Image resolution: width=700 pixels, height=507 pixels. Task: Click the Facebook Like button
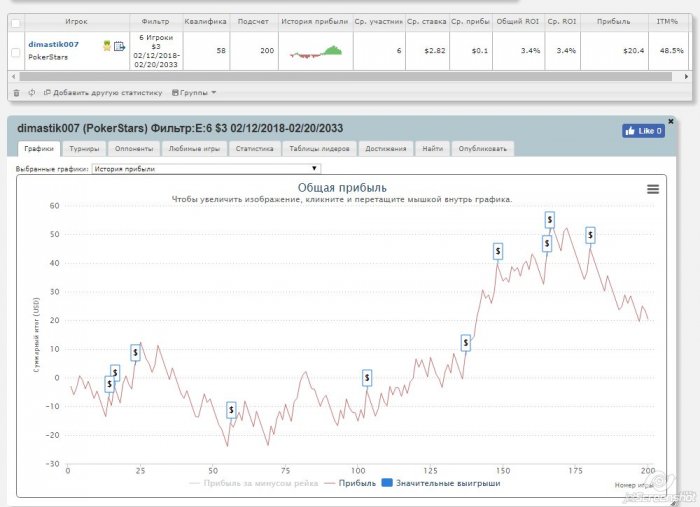click(x=643, y=130)
